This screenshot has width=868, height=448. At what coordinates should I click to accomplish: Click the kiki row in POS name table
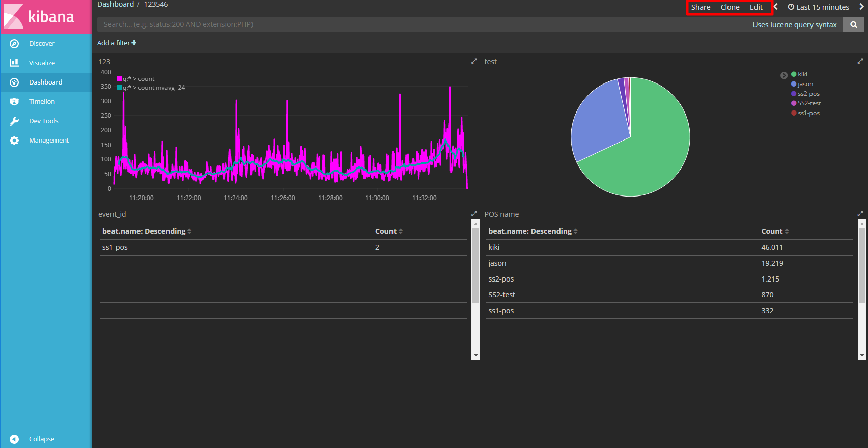(669, 247)
